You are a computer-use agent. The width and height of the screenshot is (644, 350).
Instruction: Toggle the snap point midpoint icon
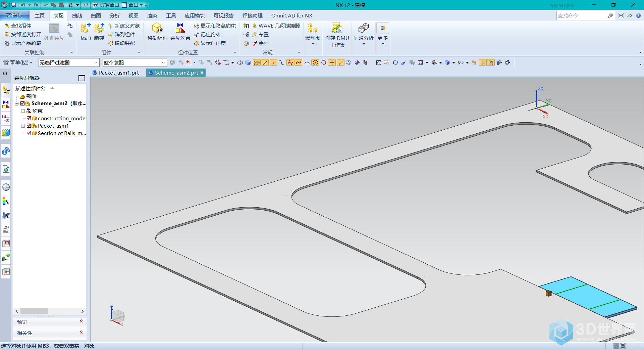(x=273, y=62)
